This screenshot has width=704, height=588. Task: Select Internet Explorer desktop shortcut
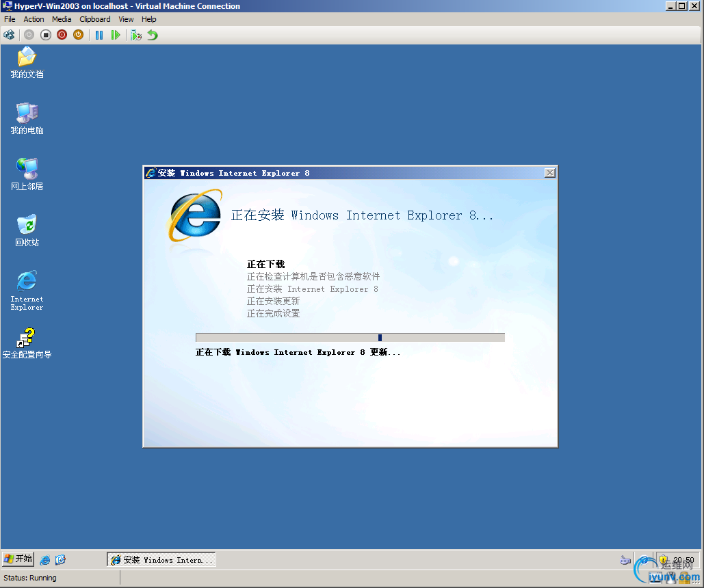click(x=27, y=291)
